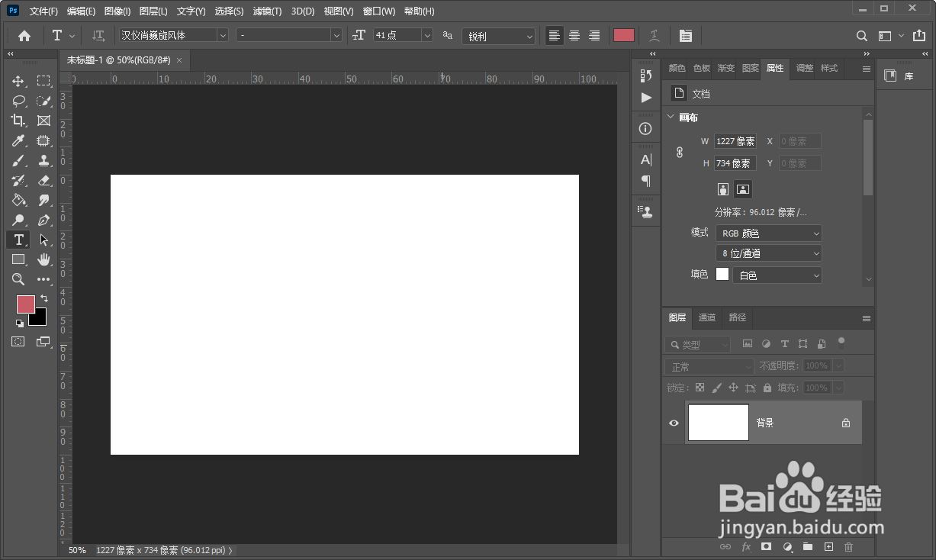The width and height of the screenshot is (936, 560).
Task: Select the Clone Stamp tool
Action: [x=43, y=160]
